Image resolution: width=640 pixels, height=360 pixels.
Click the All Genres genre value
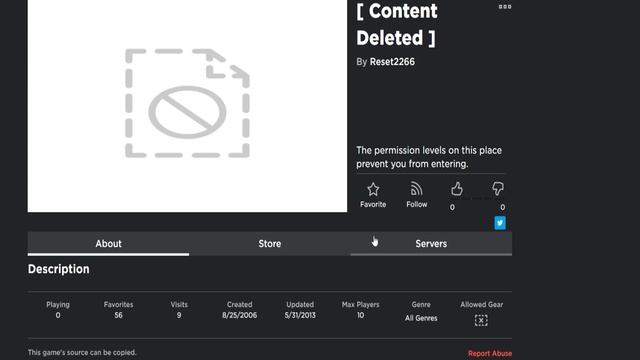[x=421, y=318]
